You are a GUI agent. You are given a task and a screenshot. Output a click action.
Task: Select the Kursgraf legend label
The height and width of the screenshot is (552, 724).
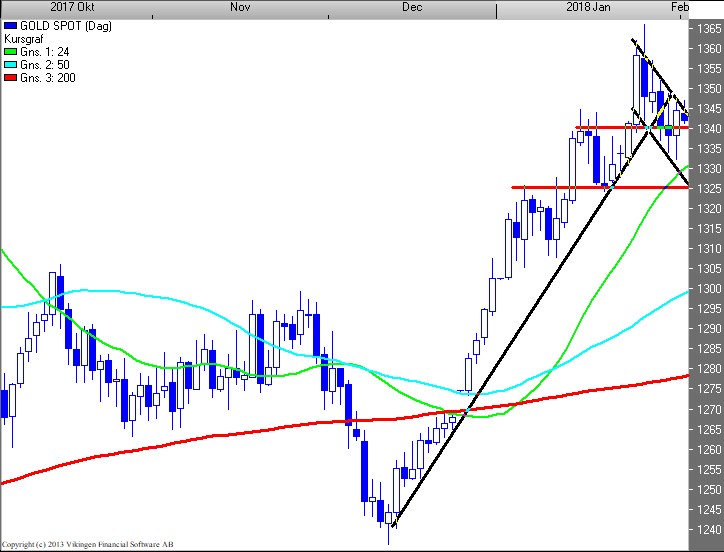point(27,36)
